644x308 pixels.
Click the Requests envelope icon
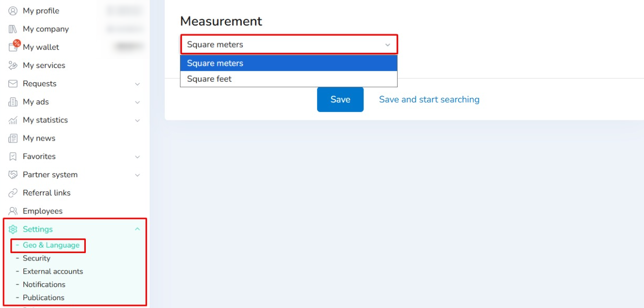coord(13,84)
